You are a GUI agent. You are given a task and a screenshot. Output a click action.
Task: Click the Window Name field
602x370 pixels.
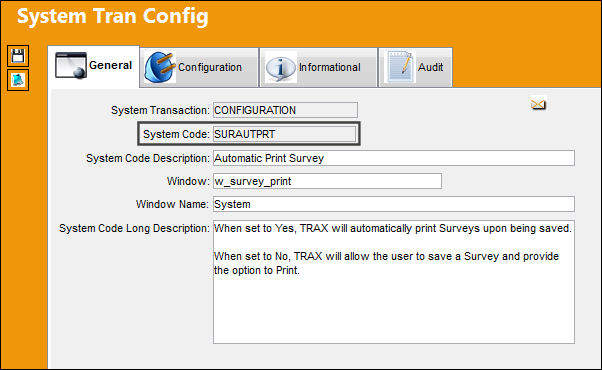tap(394, 204)
